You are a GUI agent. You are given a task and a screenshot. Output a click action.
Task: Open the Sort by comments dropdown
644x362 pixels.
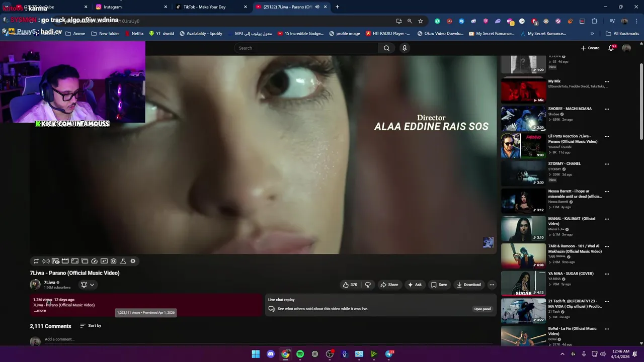91,325
